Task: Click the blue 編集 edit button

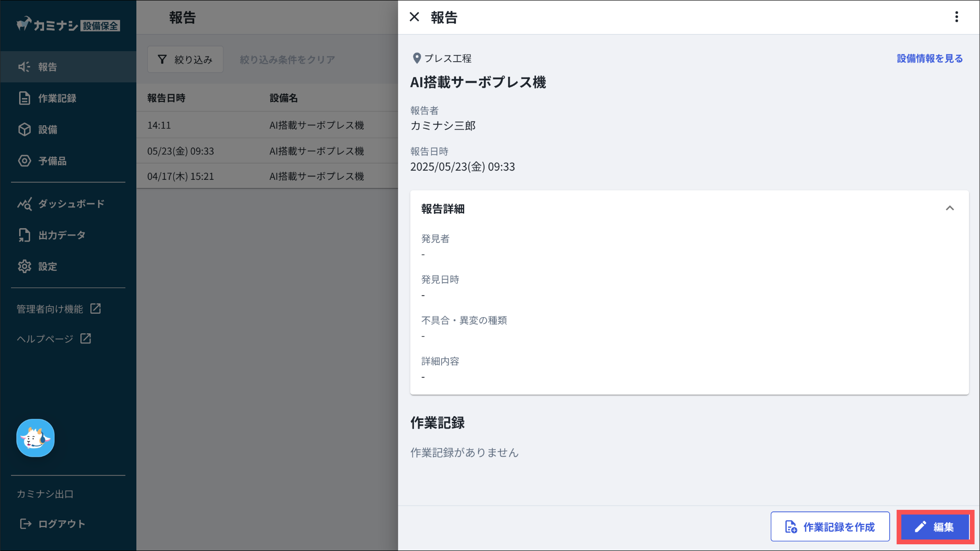Action: [935, 527]
